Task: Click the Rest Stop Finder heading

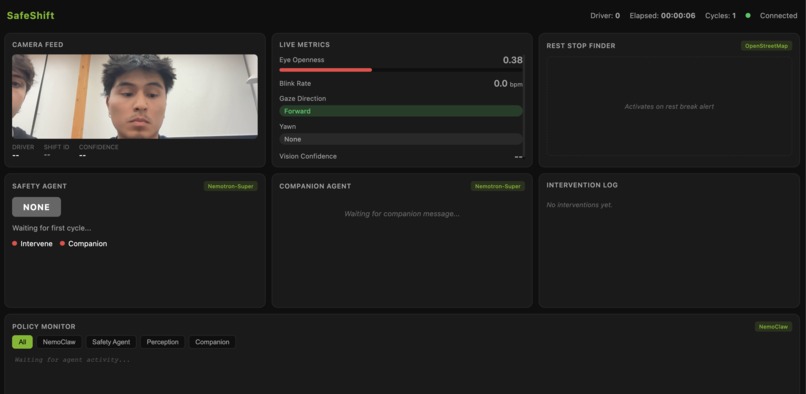Action: [581, 46]
